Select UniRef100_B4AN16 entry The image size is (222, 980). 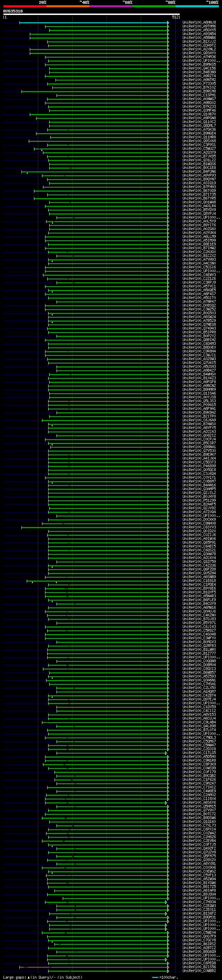coord(199,485)
